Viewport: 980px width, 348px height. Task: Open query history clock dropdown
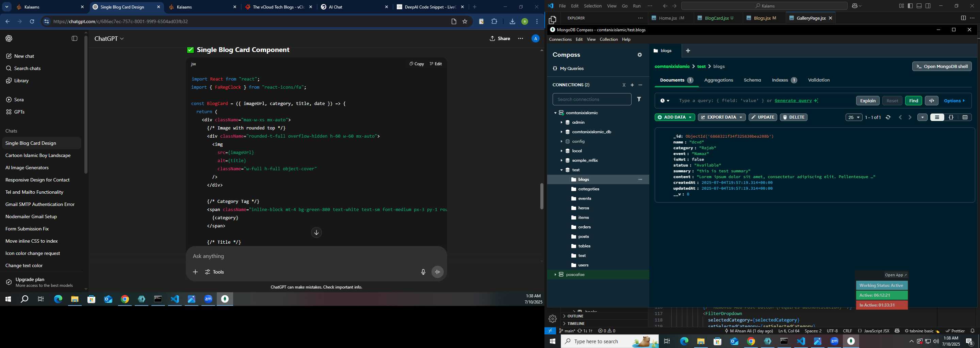coord(665,101)
